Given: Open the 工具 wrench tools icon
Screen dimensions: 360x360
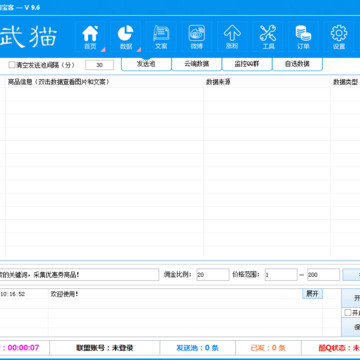Looking at the screenshot, I should [268, 37].
